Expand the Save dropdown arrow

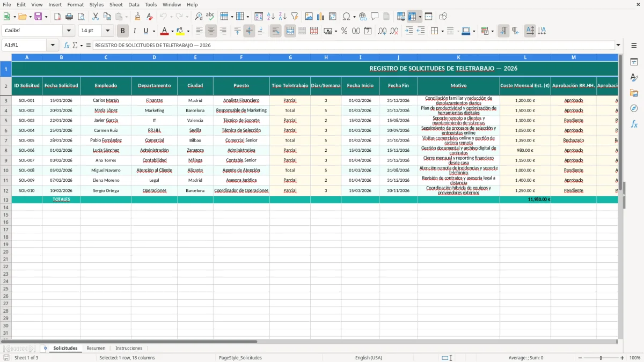coord(46,17)
